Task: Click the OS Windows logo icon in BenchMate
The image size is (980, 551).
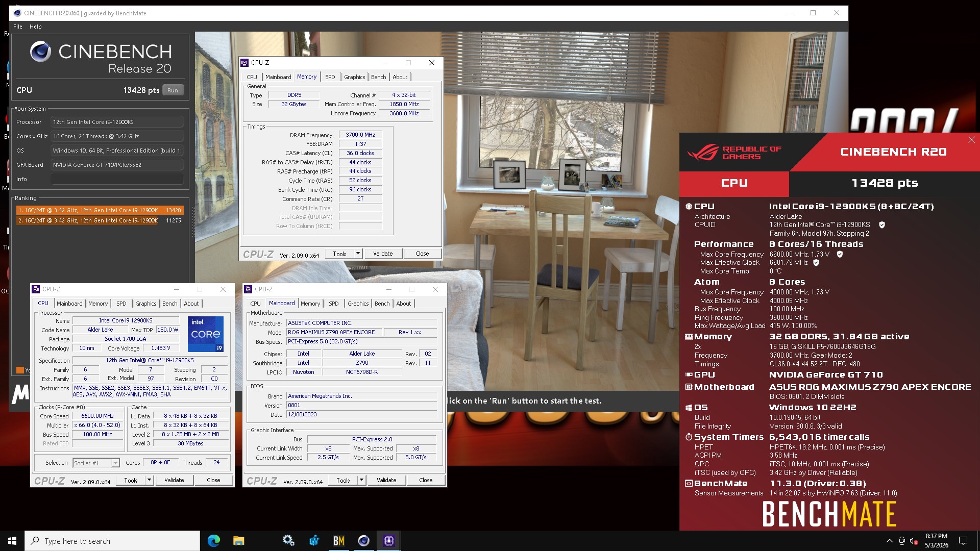Action: point(689,408)
